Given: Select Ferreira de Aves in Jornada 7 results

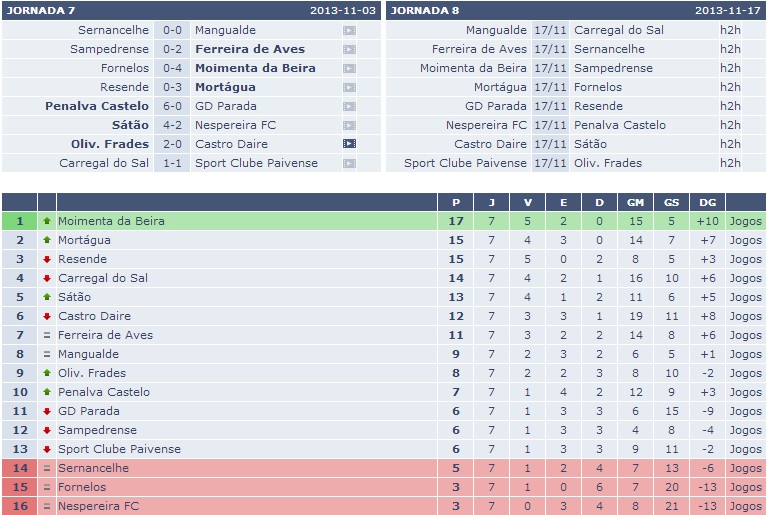Looking at the screenshot, I should [250, 49].
